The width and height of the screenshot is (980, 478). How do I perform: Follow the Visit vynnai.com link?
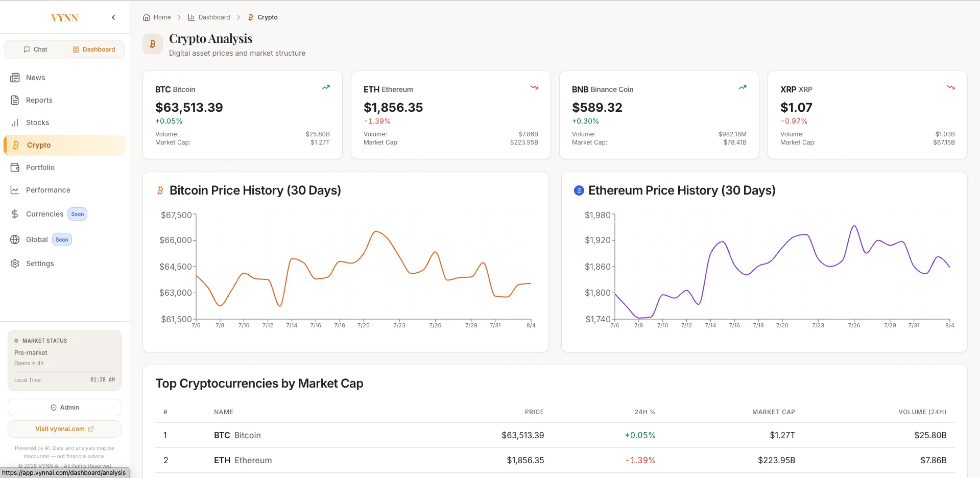pos(64,429)
